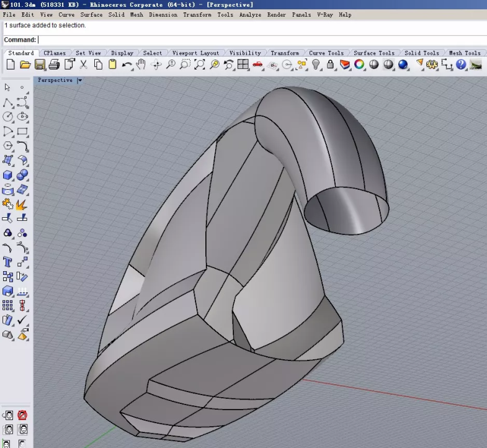Image resolution: width=487 pixels, height=448 pixels.
Task: Choose the Circle drawing tool
Action: (x=8, y=116)
